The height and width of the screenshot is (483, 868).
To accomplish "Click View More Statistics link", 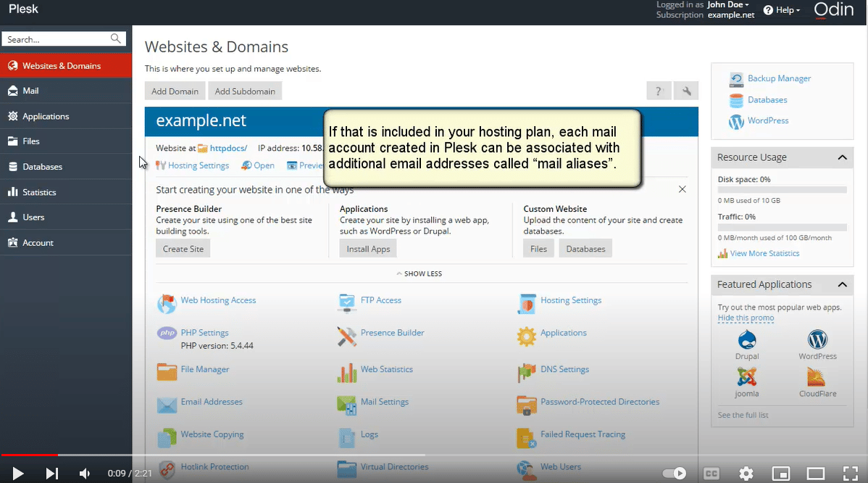I will tap(764, 253).
